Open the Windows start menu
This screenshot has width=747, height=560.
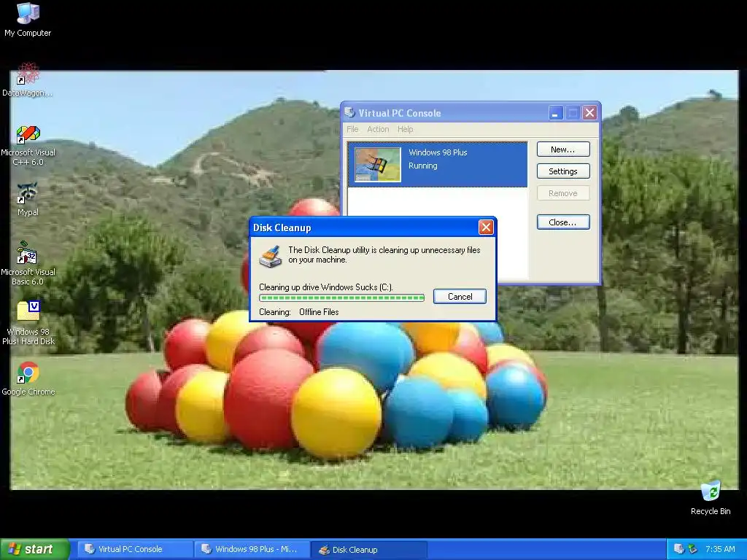point(35,549)
